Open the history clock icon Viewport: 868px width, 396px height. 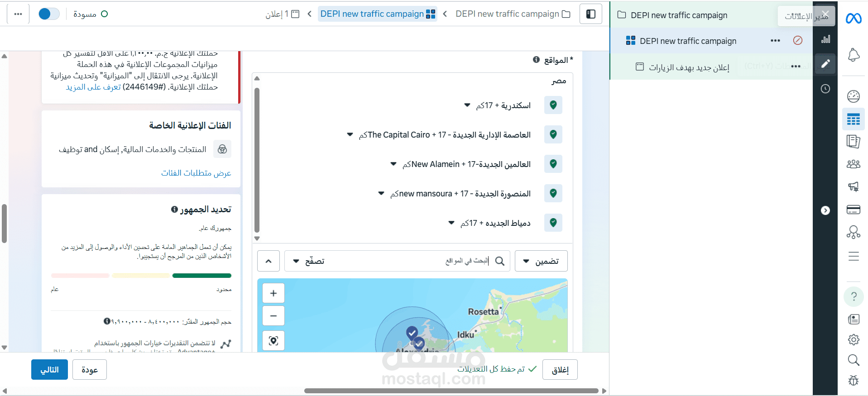click(x=825, y=89)
